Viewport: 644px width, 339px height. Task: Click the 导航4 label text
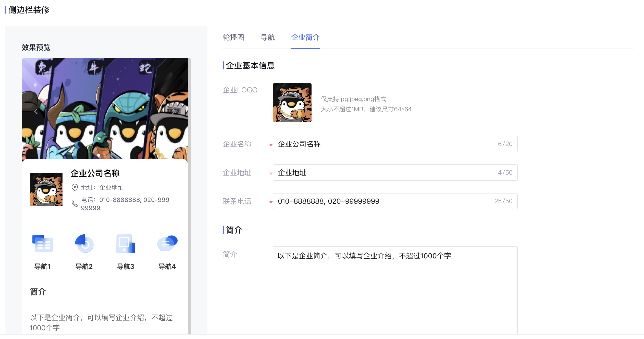(167, 267)
